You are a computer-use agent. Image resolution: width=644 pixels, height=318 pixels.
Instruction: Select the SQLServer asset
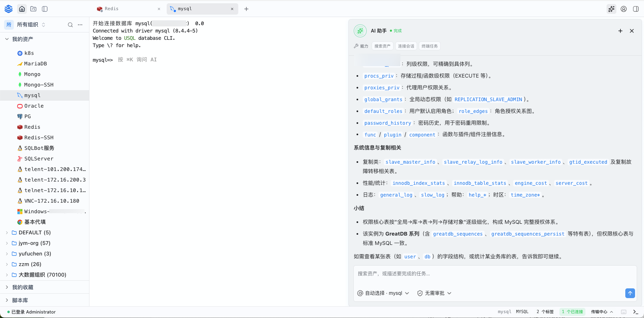[x=45, y=159]
